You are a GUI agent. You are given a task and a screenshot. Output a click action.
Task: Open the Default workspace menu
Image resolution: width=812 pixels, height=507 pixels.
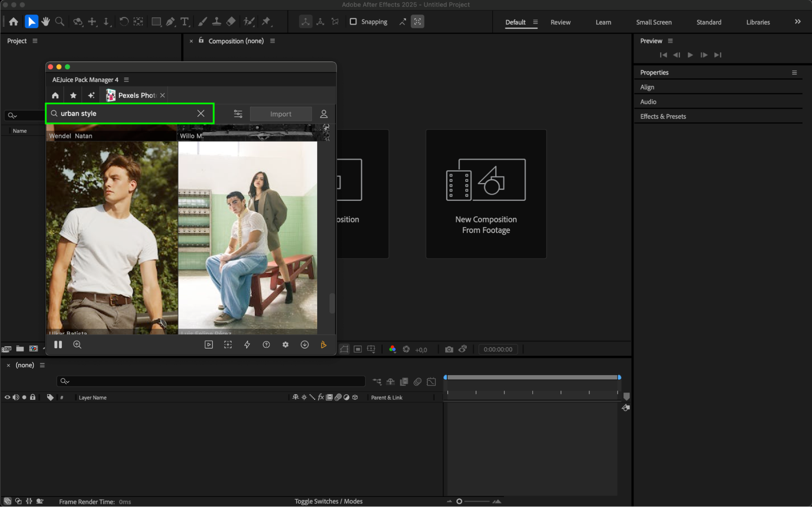[535, 22]
